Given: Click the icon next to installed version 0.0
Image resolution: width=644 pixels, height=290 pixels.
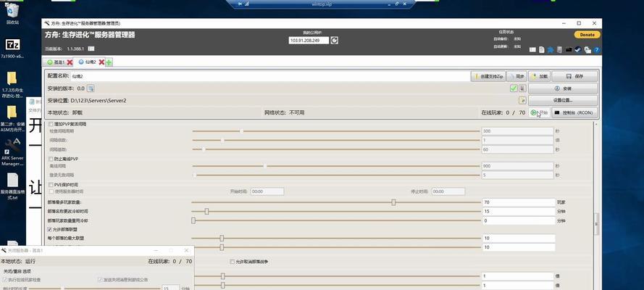Looking at the screenshot, I should pyautogui.click(x=91, y=88).
